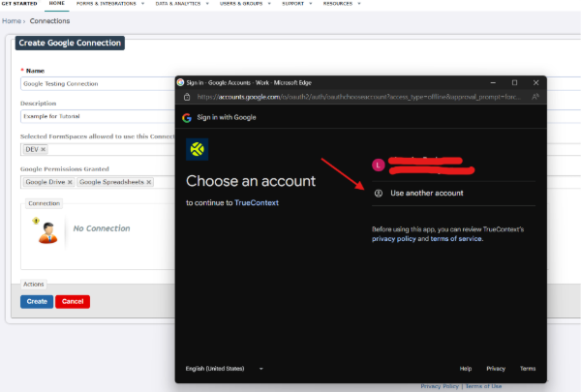Open the privacy policy link in popup
The height and width of the screenshot is (392, 581).
pos(394,239)
